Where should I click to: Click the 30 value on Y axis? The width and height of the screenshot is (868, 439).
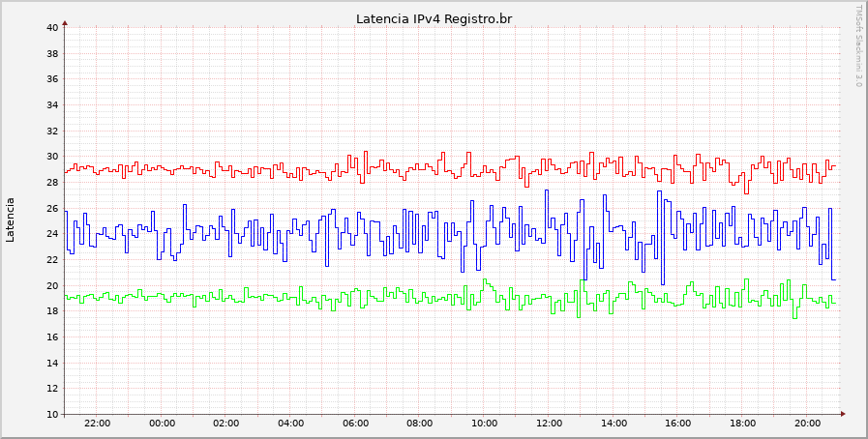click(52, 157)
